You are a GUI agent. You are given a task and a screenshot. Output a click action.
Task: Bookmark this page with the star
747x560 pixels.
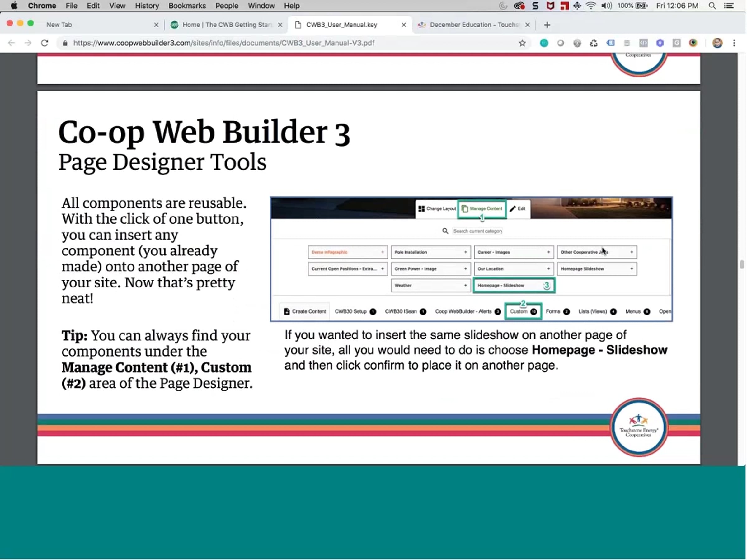(x=522, y=43)
